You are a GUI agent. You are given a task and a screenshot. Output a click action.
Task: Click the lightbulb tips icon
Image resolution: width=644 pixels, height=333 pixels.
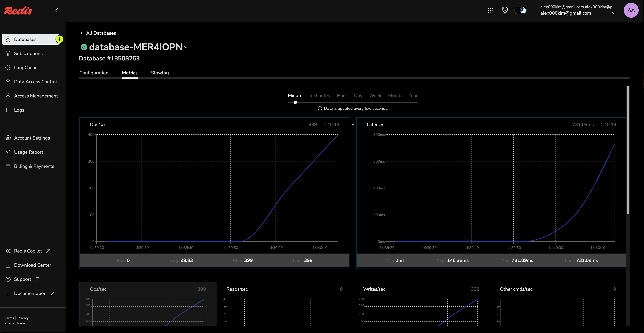505,10
